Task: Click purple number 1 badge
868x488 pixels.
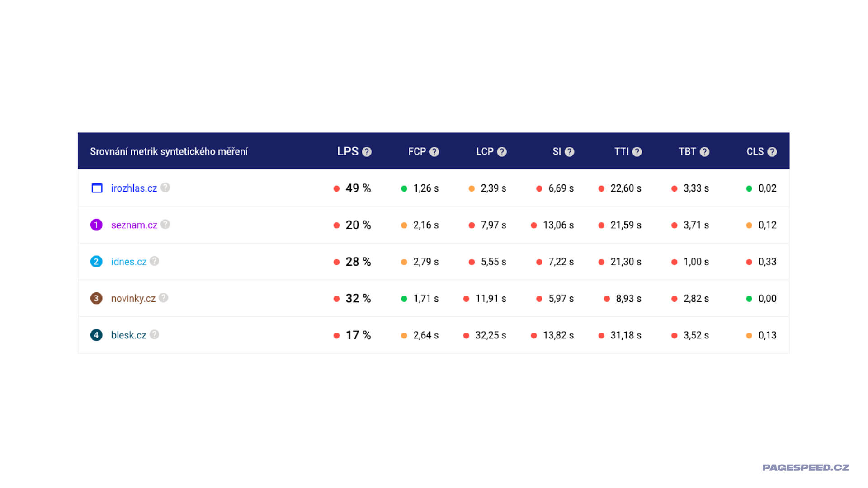Action: (x=96, y=225)
